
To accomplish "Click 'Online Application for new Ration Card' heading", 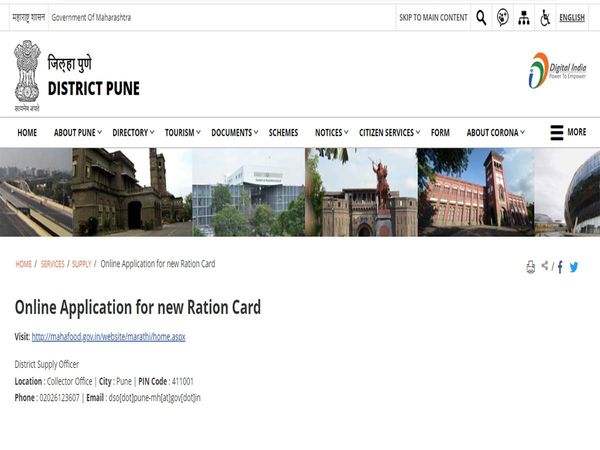I will pyautogui.click(x=138, y=308).
